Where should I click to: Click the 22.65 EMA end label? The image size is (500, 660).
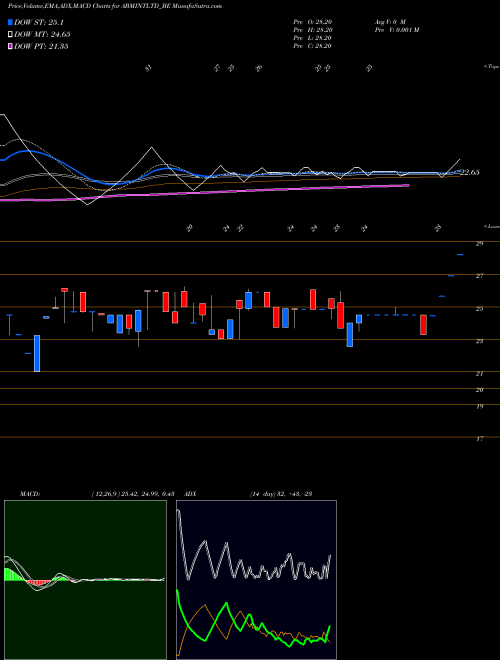pyautogui.click(x=469, y=172)
